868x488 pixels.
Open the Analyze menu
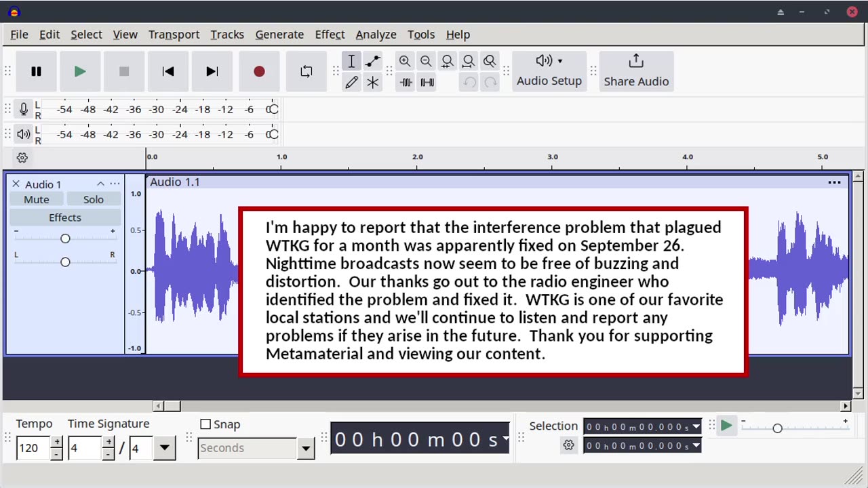[376, 34]
